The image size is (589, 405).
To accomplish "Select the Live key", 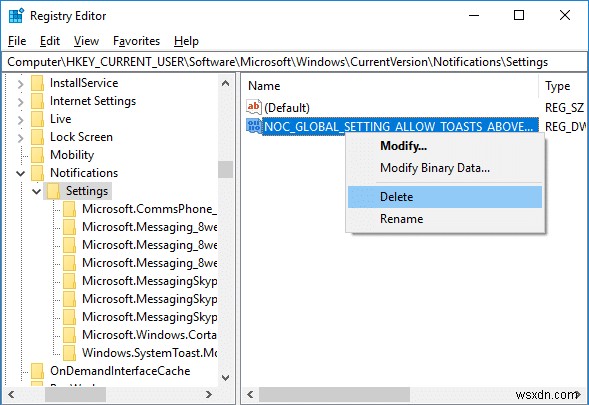I will pyautogui.click(x=60, y=119).
